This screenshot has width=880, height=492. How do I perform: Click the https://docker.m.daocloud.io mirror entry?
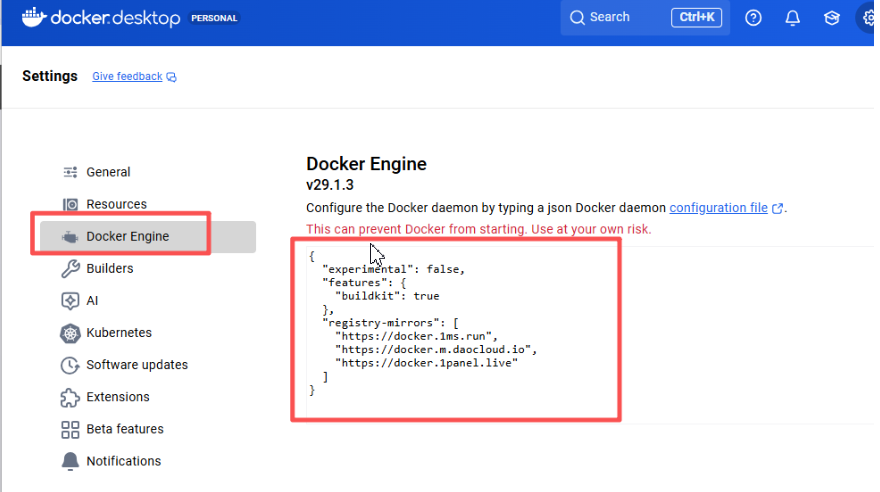click(x=436, y=350)
